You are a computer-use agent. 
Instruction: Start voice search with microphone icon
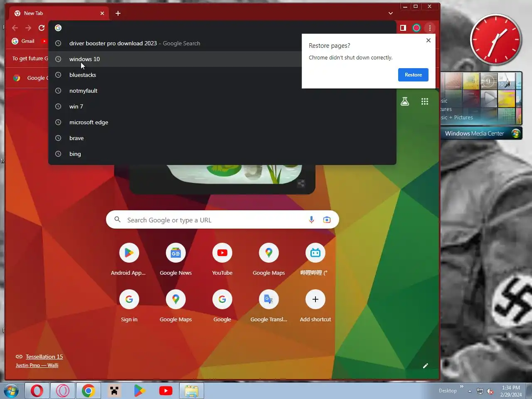click(x=312, y=220)
